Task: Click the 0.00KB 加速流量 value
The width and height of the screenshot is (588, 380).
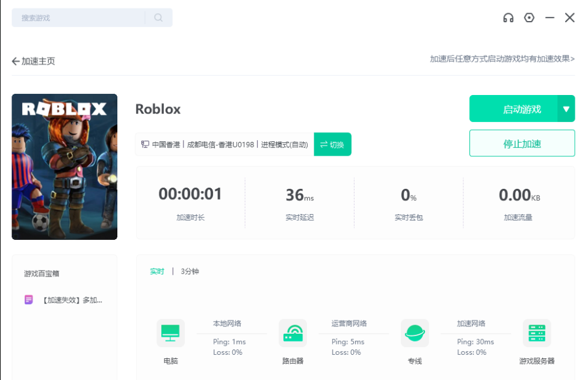Action: click(x=519, y=195)
